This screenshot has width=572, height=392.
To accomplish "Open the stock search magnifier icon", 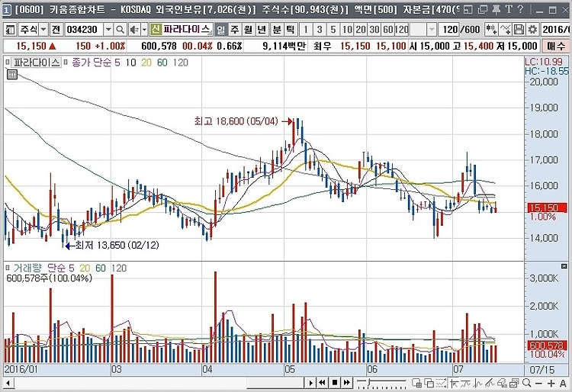I will tap(120, 29).
